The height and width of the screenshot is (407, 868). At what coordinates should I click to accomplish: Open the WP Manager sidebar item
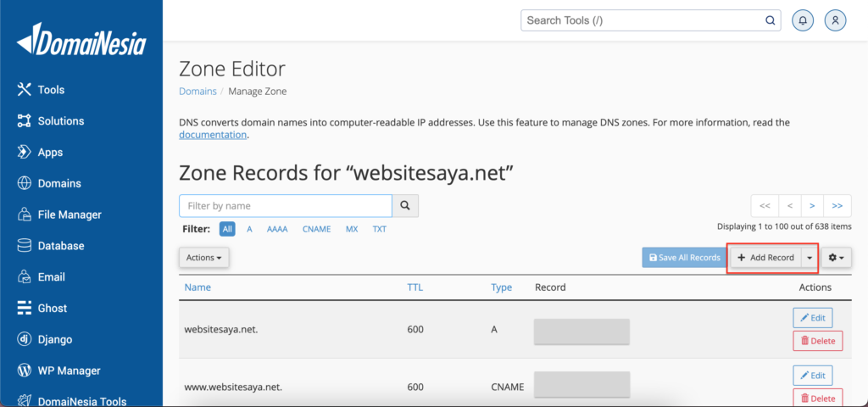[x=70, y=371]
